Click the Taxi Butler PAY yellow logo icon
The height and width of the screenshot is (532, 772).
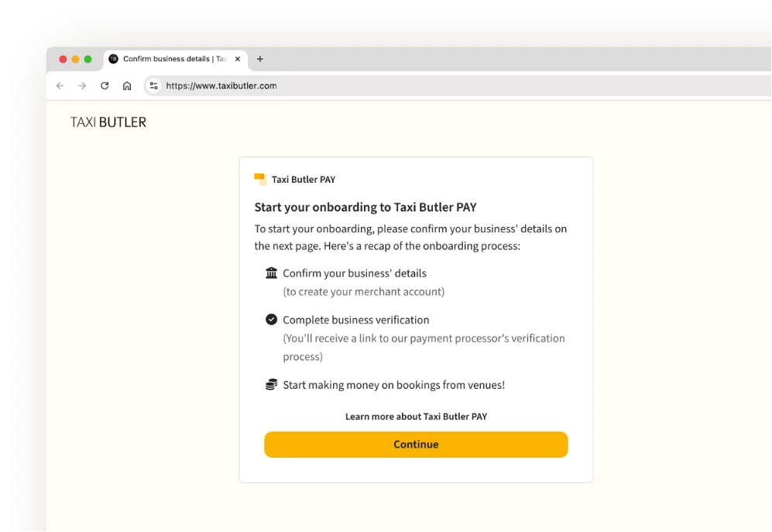[260, 180]
